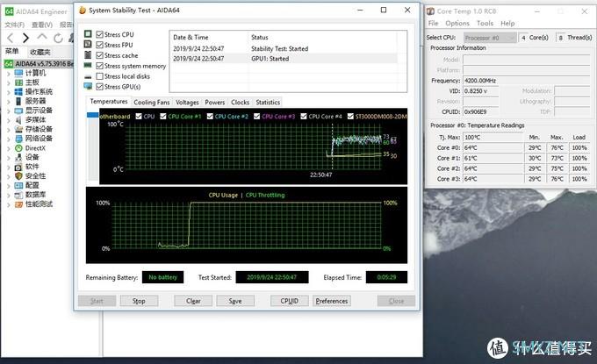Switch to the Voltages tab
597x364 pixels.
tap(187, 102)
